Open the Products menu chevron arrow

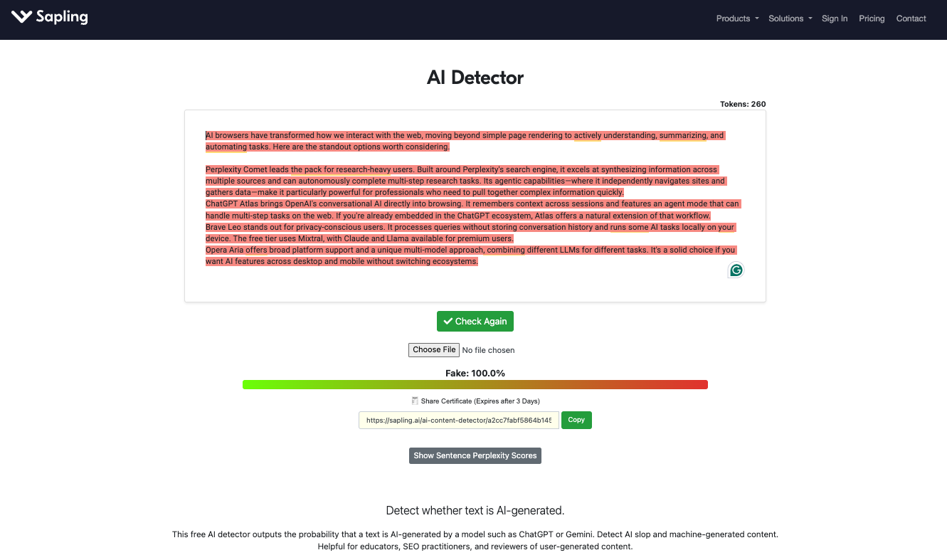(756, 19)
